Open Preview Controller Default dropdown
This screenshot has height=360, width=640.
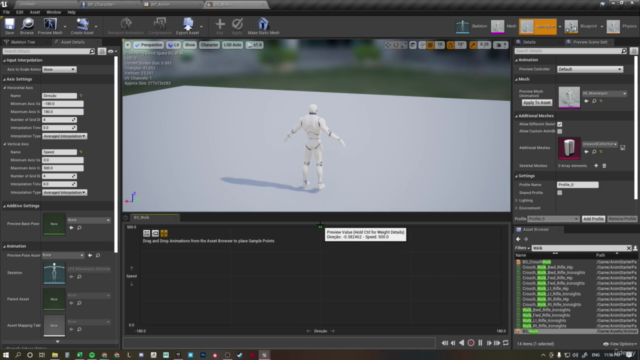click(x=590, y=69)
